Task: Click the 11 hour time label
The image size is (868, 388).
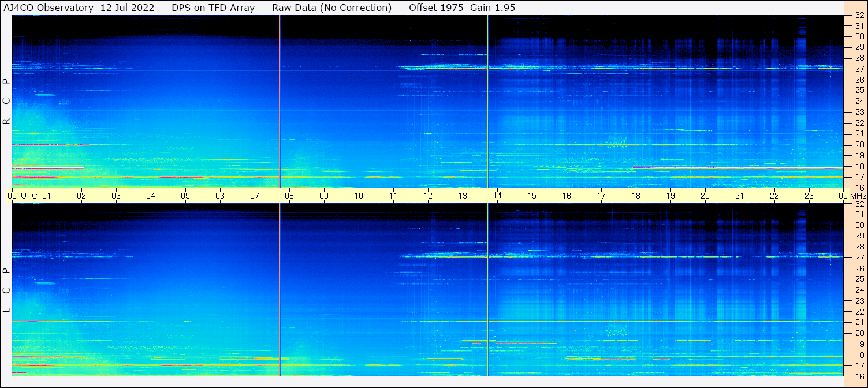Action: pos(393,196)
